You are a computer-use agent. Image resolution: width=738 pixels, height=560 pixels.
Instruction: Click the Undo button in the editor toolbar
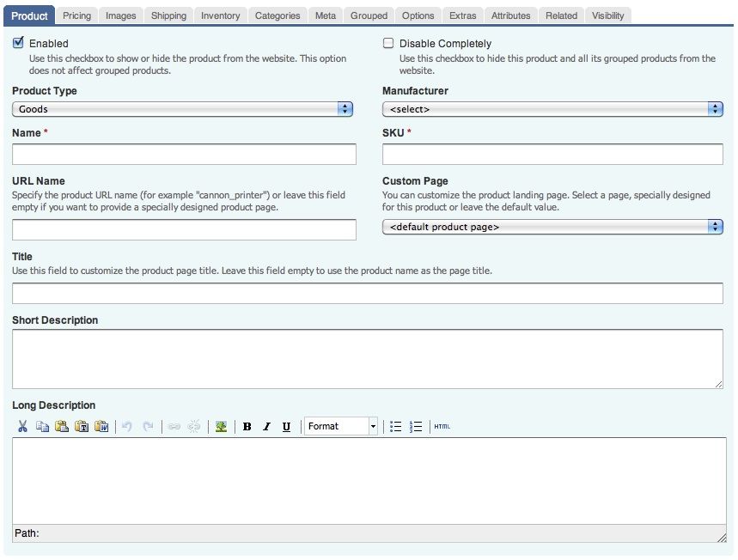tap(126, 426)
